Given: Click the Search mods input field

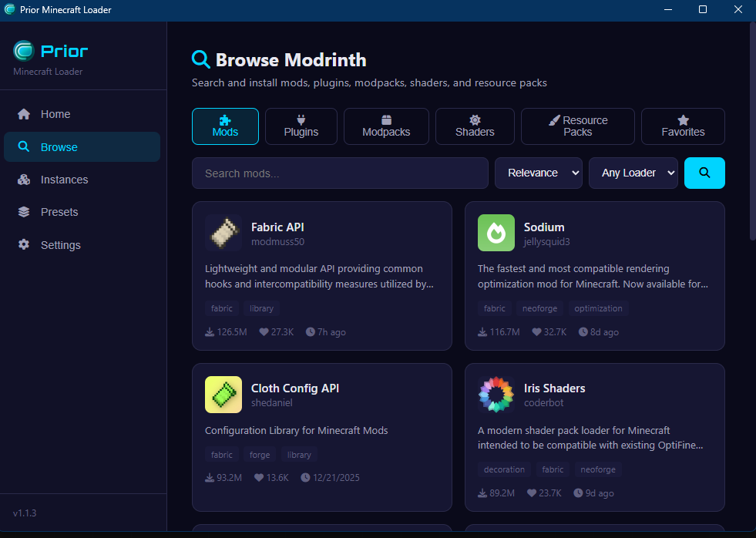Looking at the screenshot, I should [340, 173].
